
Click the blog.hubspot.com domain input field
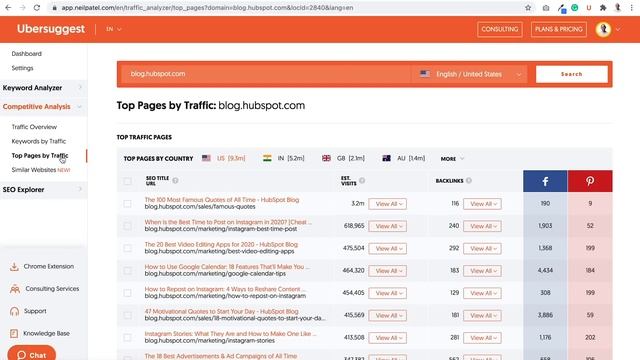[x=265, y=74]
